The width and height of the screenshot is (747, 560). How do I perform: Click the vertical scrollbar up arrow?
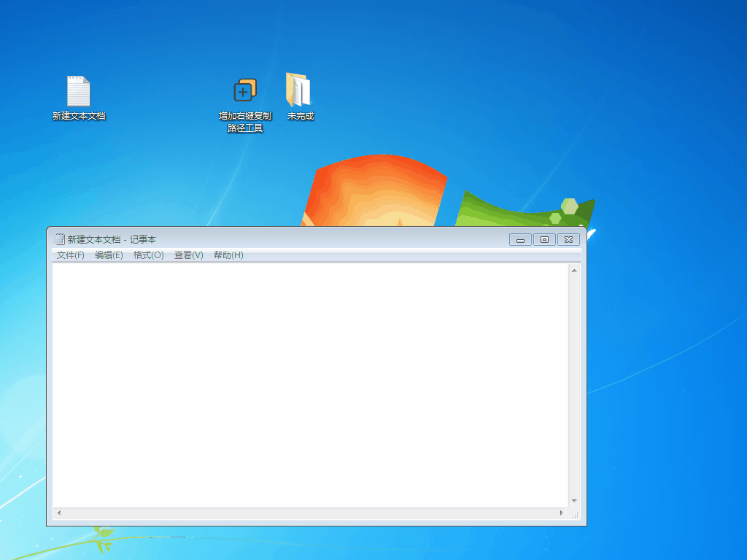point(574,271)
